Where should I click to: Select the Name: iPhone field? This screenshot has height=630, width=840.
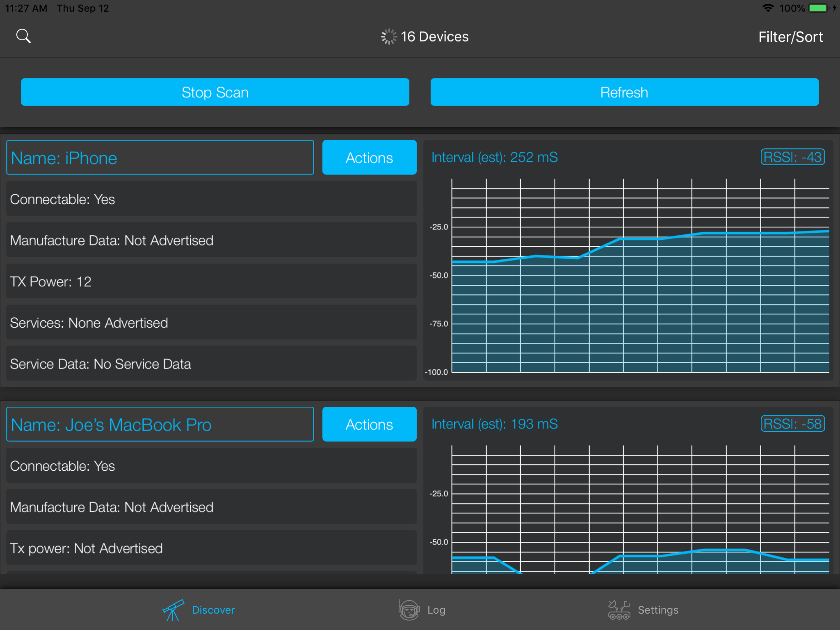coord(160,157)
